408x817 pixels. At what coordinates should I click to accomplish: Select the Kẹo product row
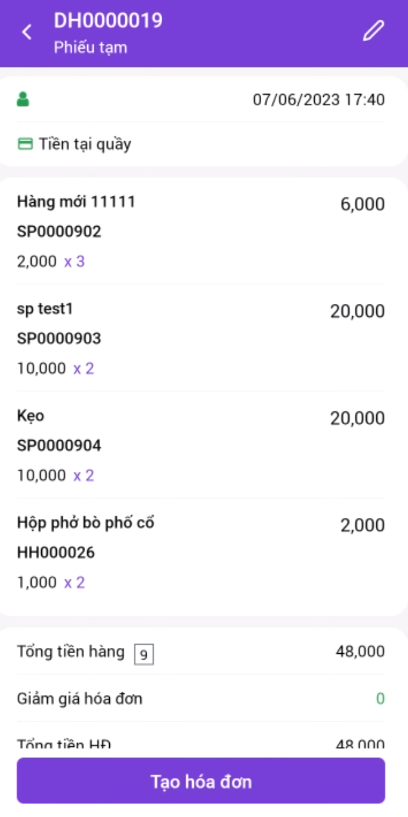[201, 445]
